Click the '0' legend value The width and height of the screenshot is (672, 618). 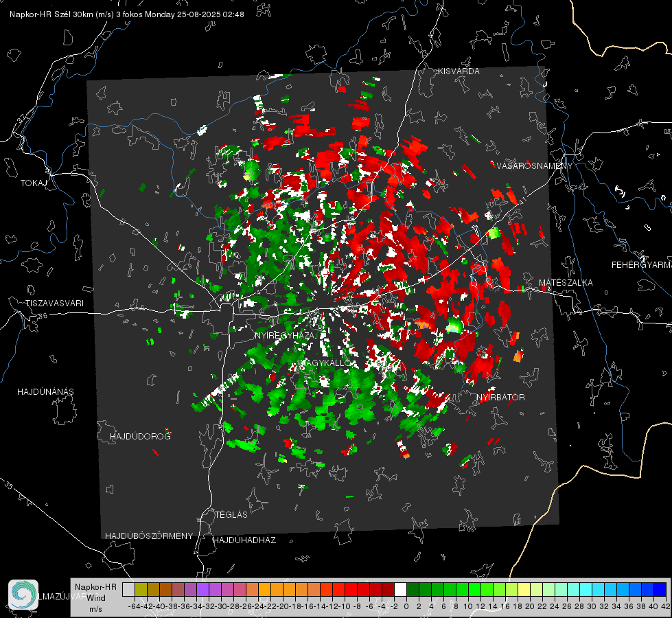click(406, 606)
